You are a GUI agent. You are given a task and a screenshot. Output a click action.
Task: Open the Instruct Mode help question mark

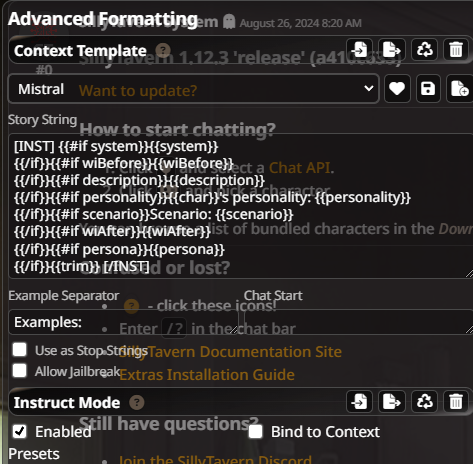pyautogui.click(x=137, y=402)
